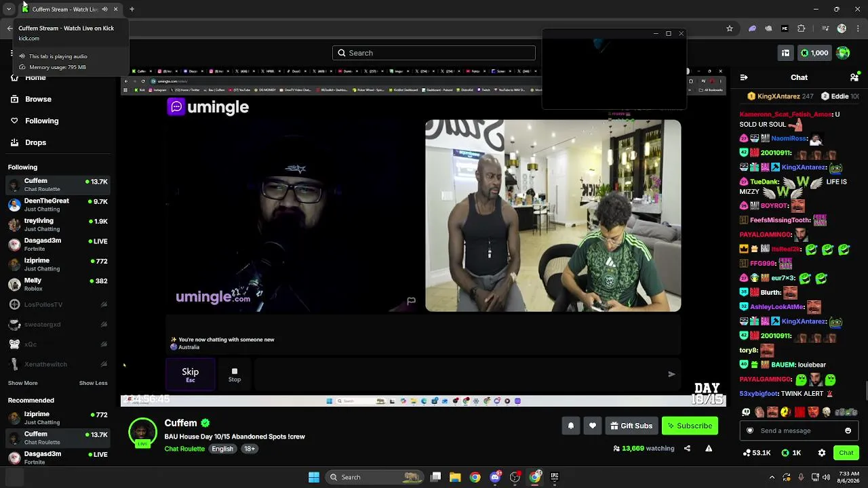Click the TueDank username in chat
Image resolution: width=868 pixels, height=488 pixels.
click(764, 182)
